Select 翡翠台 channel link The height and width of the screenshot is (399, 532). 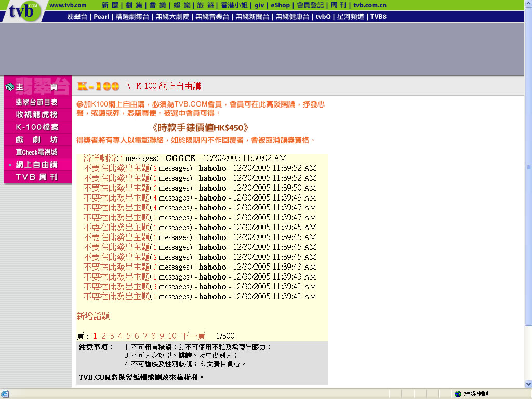(x=77, y=17)
